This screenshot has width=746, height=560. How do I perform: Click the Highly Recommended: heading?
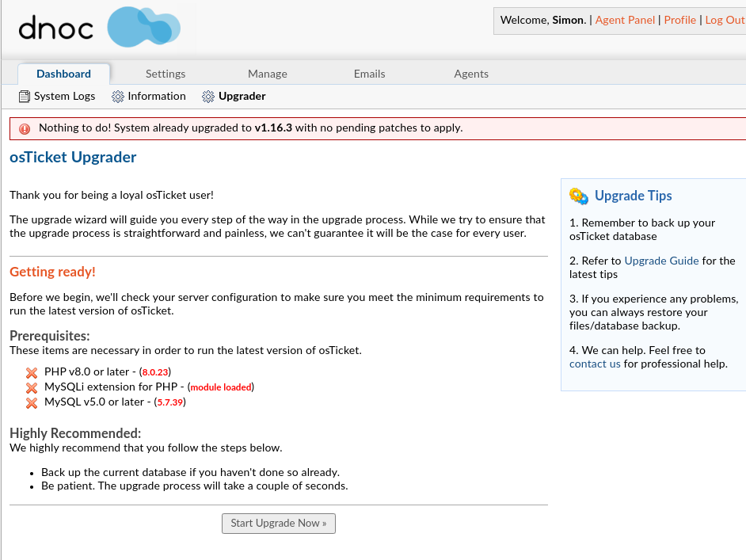75,433
